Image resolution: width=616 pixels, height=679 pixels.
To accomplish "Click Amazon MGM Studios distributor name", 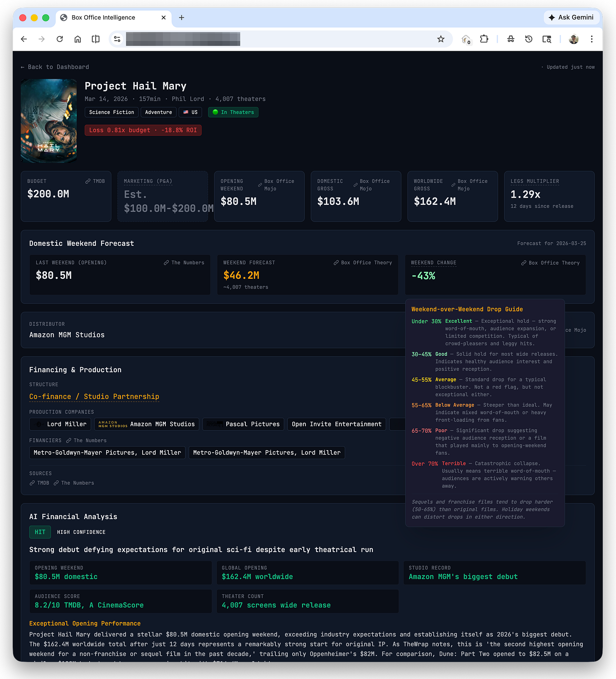I will tap(67, 335).
